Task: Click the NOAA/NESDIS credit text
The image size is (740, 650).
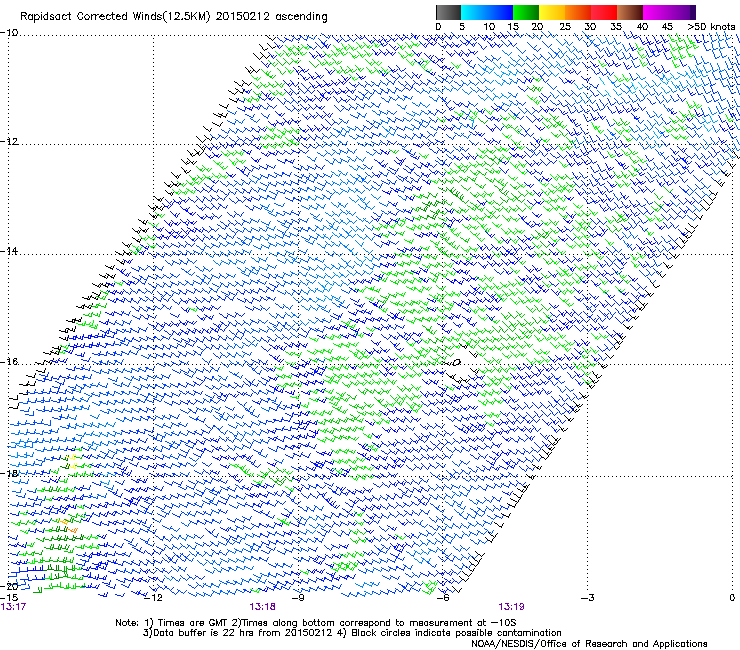Action: [589, 644]
